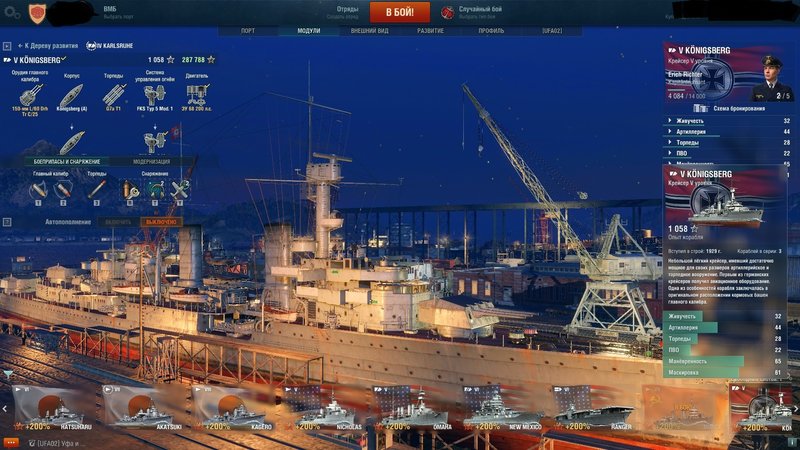This screenshot has width=800, height=450.
Task: Select the G7a T1 torpedo module
Action: pos(113,95)
